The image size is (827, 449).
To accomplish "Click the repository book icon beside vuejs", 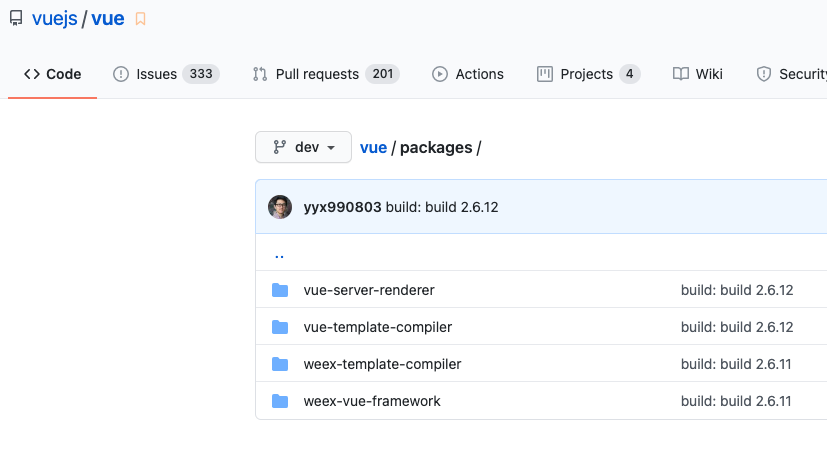I will click(x=16, y=18).
